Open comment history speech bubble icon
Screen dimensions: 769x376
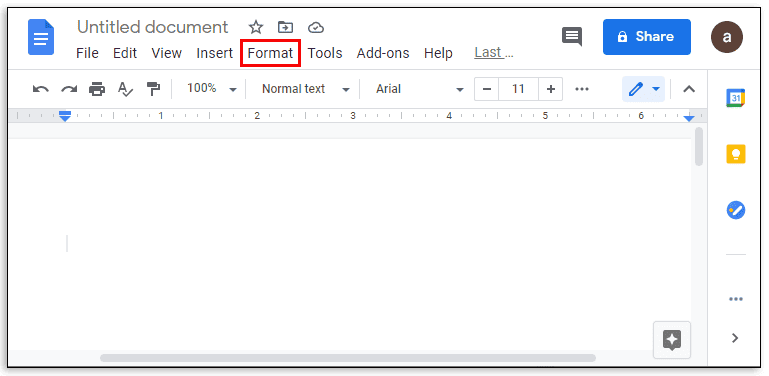tap(572, 37)
